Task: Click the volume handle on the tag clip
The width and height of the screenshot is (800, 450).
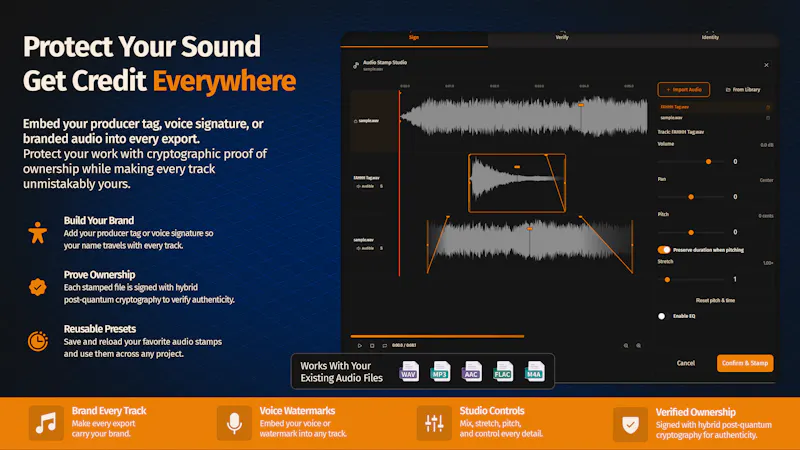Action: (517, 167)
